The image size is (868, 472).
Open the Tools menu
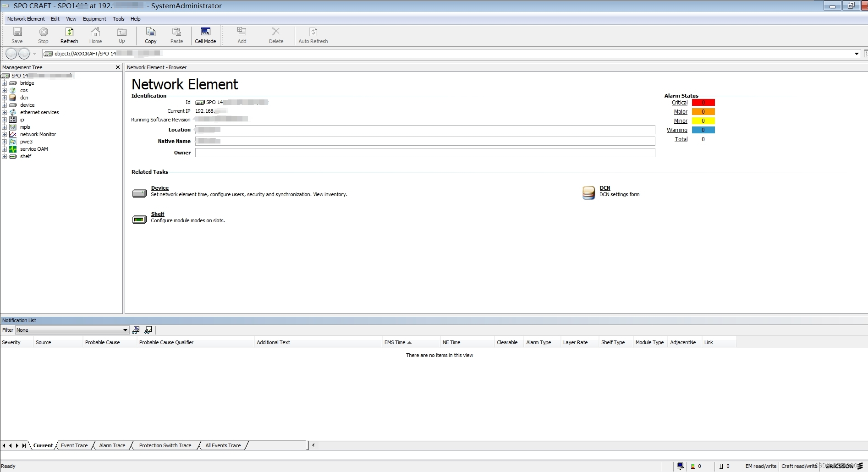pos(119,19)
